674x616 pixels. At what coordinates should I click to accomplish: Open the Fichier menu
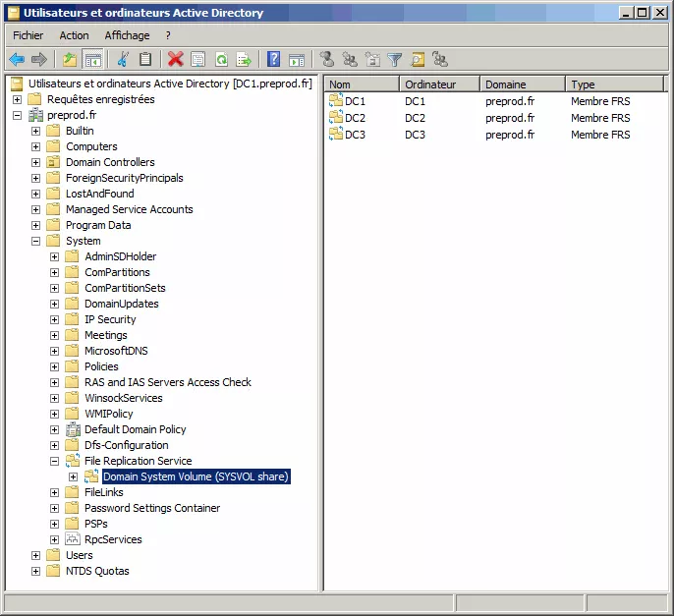coord(28,35)
